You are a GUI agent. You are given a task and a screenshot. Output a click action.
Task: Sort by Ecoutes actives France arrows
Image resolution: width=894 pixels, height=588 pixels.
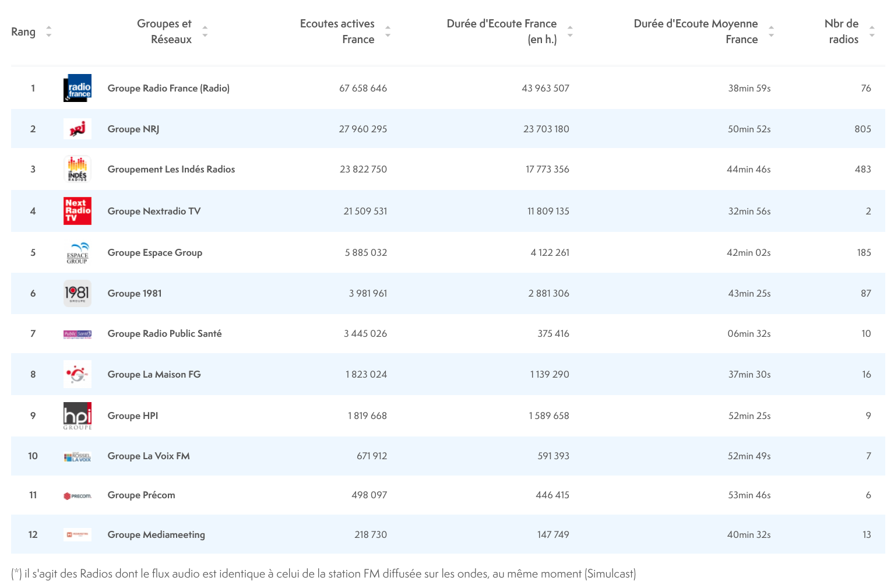388,31
